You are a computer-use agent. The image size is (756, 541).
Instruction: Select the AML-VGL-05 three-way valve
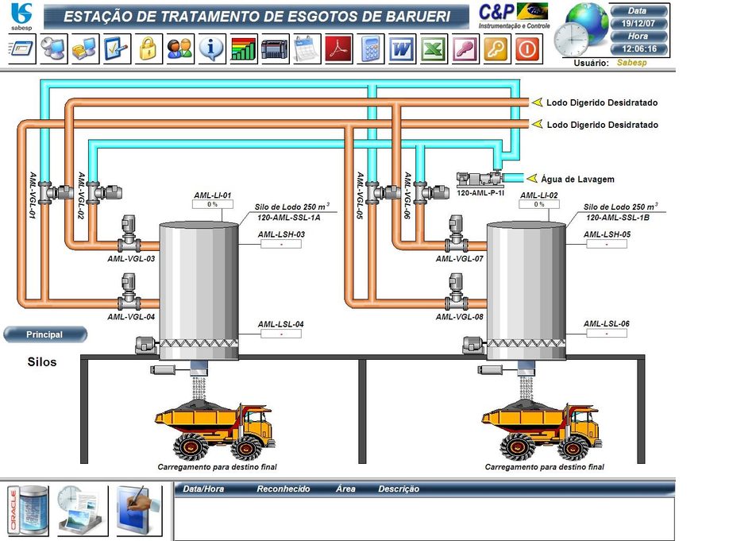click(382, 193)
